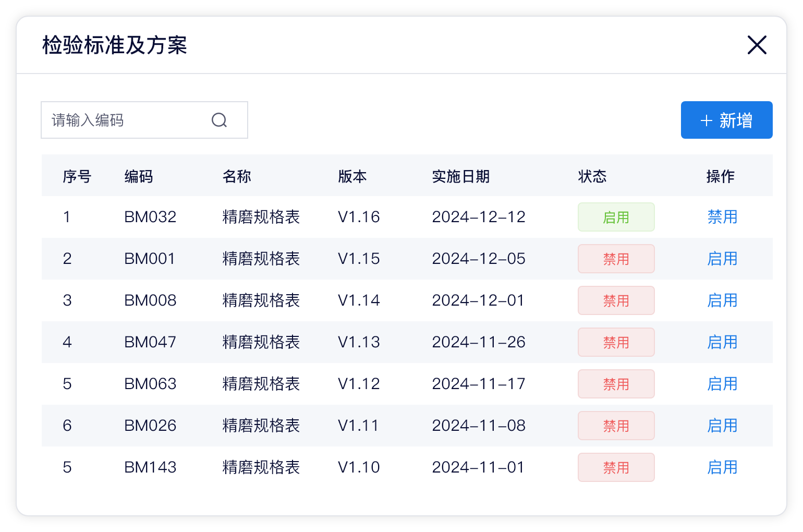Enable BM008 via 启用 link
This screenshot has width=803, height=532.
[722, 300]
